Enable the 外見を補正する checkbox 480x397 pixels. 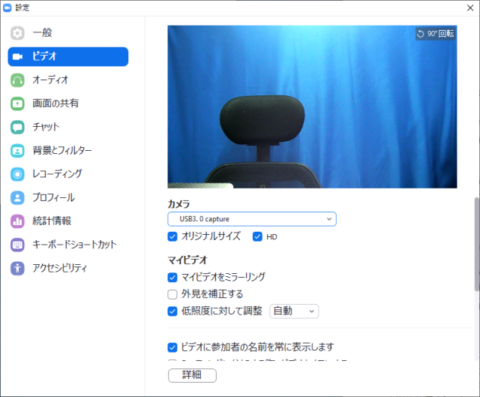(172, 294)
